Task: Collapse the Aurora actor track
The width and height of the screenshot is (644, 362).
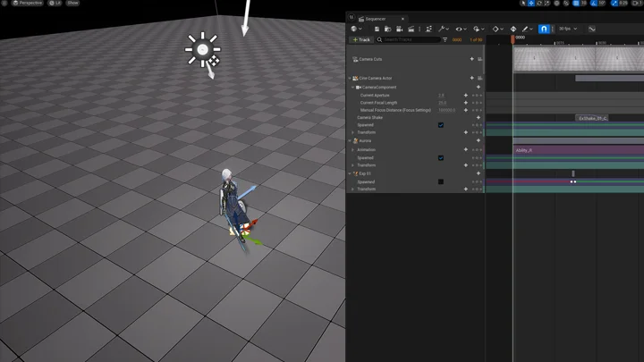Action: point(350,141)
